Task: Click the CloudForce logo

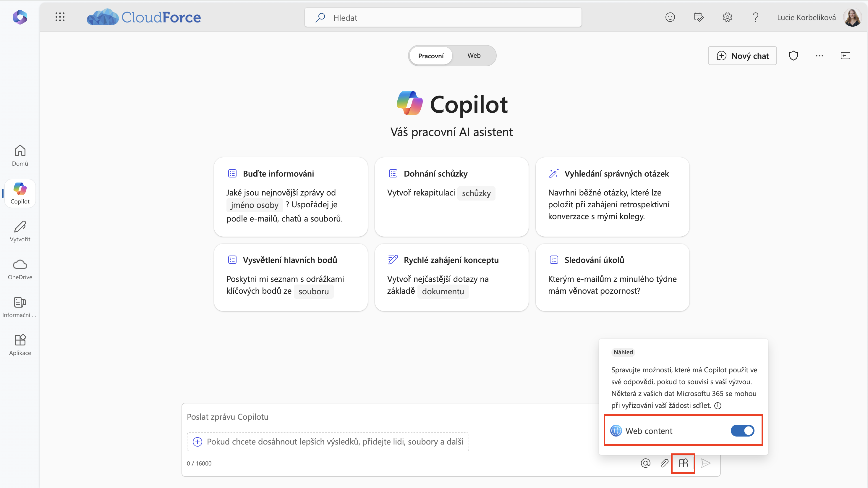Action: 144,17
